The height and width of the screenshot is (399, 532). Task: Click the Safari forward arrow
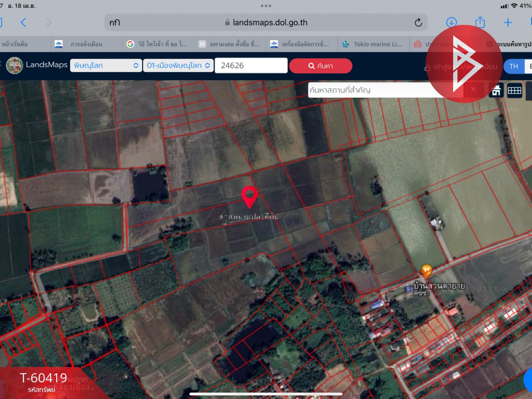tap(49, 22)
